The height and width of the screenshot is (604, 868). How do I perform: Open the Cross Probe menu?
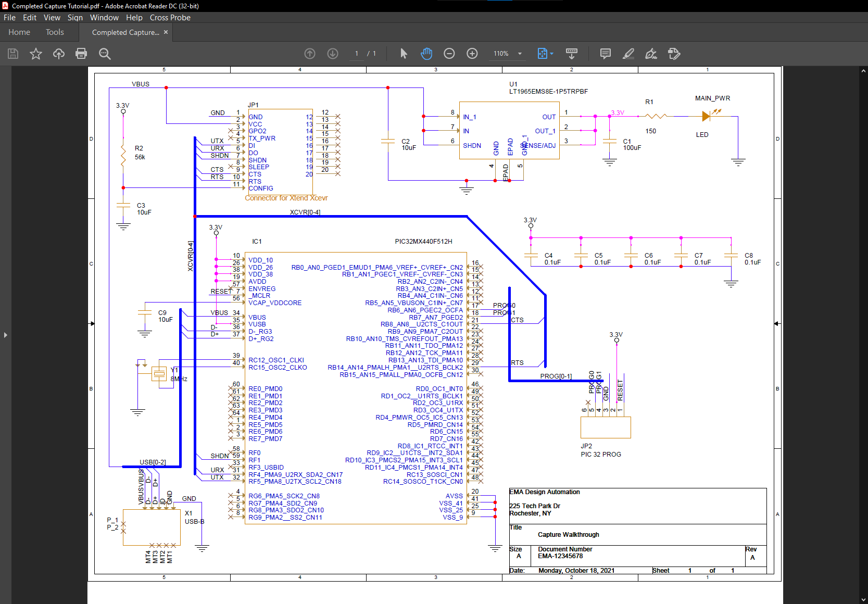(x=170, y=17)
